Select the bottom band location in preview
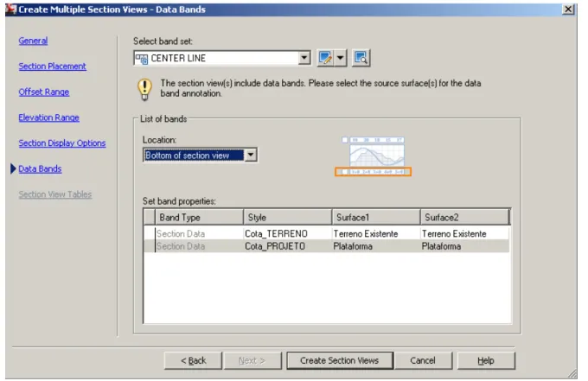This screenshot has width=588, height=381. pos(374,172)
